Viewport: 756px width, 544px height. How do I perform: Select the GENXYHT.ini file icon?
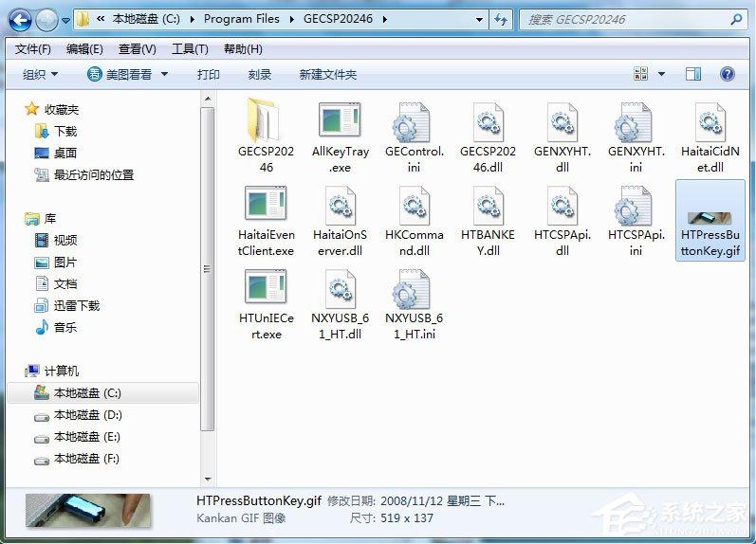(635, 121)
